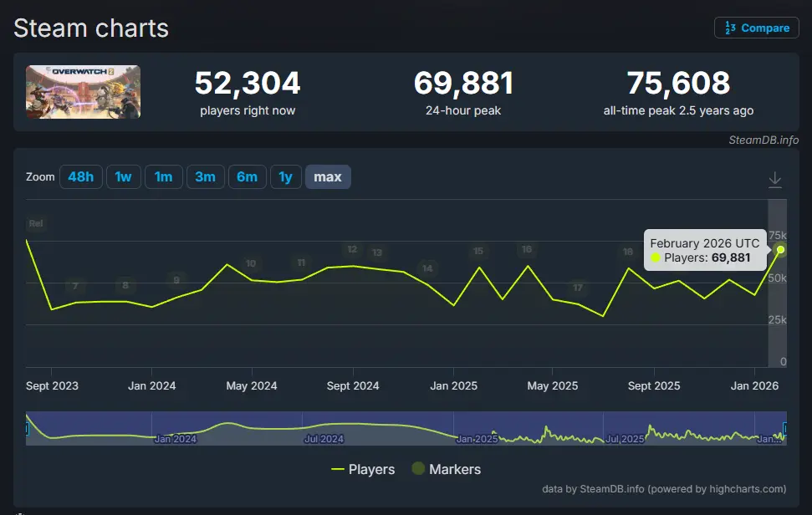
Task: Click the left navigator range handle
Action: pos(27,429)
